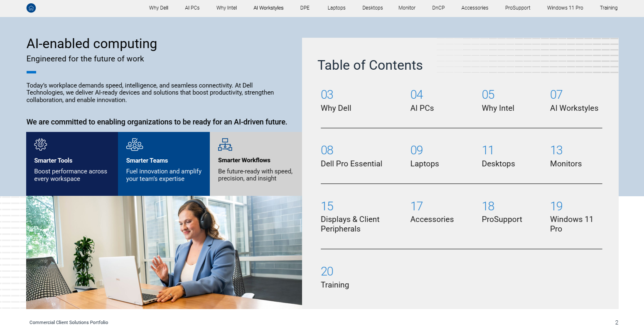
Task: Jump to Training on page 20
Action: (x=334, y=278)
